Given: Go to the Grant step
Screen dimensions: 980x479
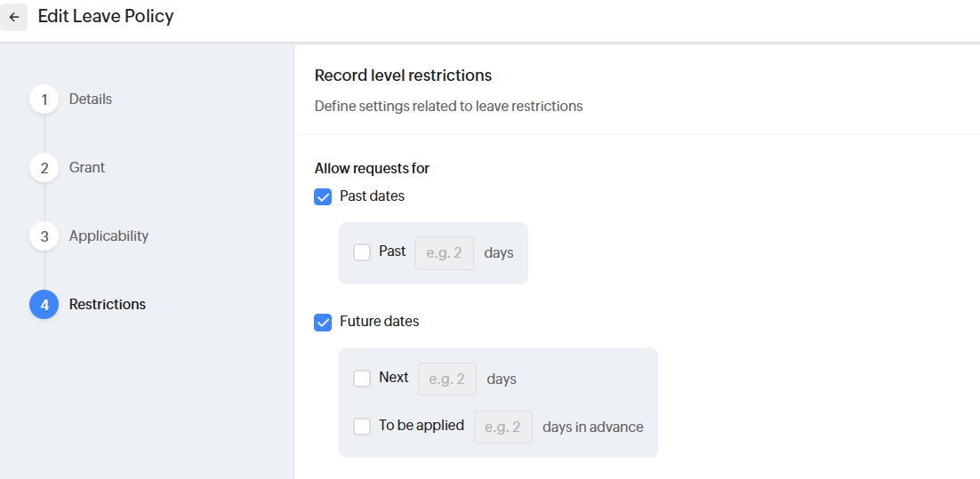Looking at the screenshot, I should [87, 168].
